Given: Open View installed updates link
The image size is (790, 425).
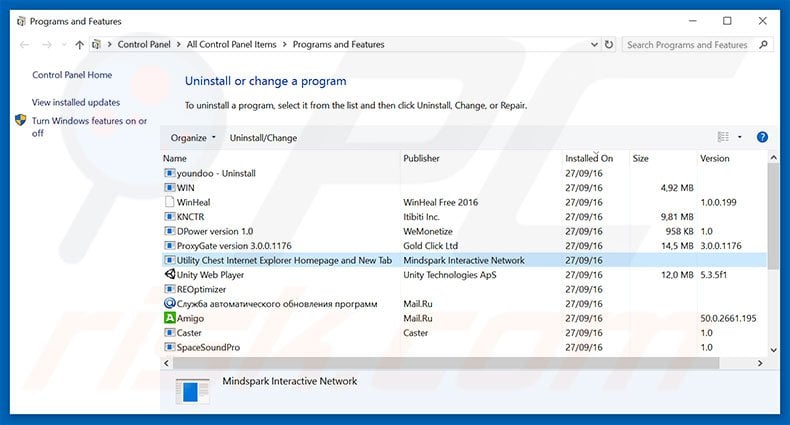Looking at the screenshot, I should click(76, 102).
